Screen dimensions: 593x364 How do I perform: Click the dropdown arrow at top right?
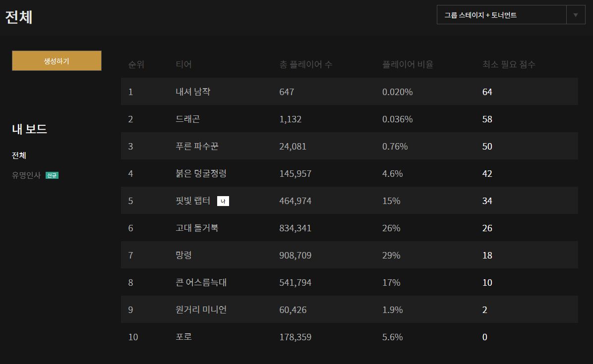[x=576, y=15]
